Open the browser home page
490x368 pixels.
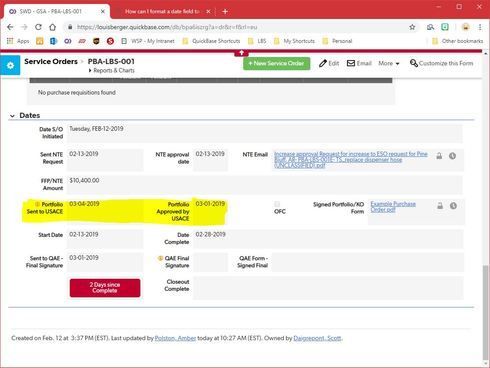point(52,27)
